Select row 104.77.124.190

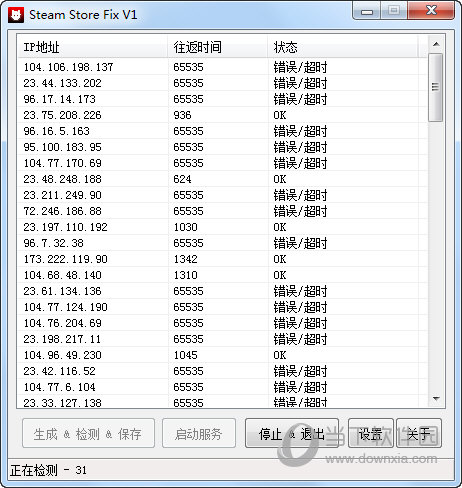(x=222, y=307)
